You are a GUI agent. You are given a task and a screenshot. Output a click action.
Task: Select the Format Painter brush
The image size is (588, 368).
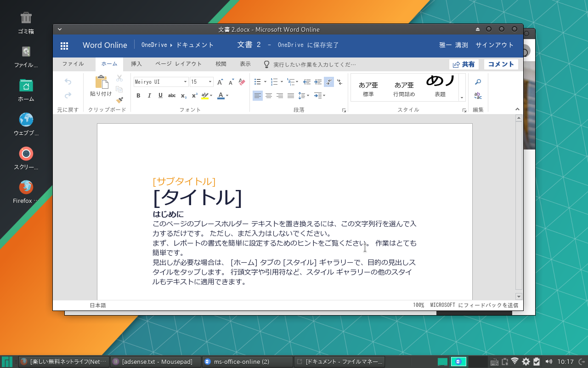click(x=119, y=100)
